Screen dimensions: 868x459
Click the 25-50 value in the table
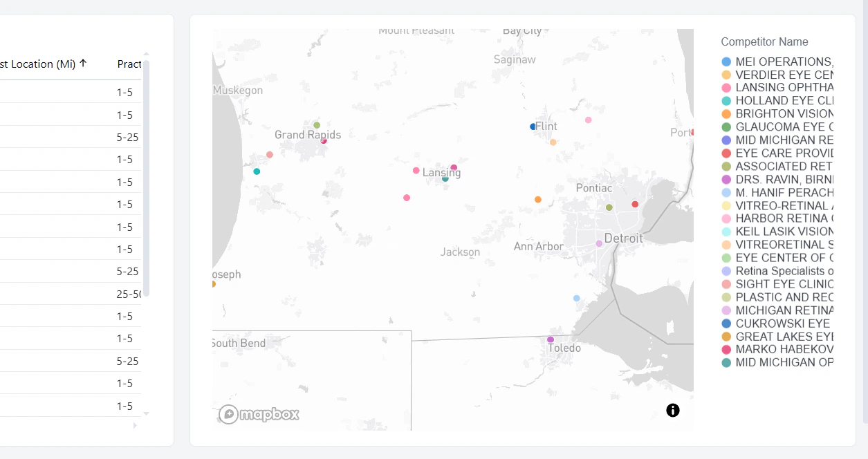click(129, 294)
